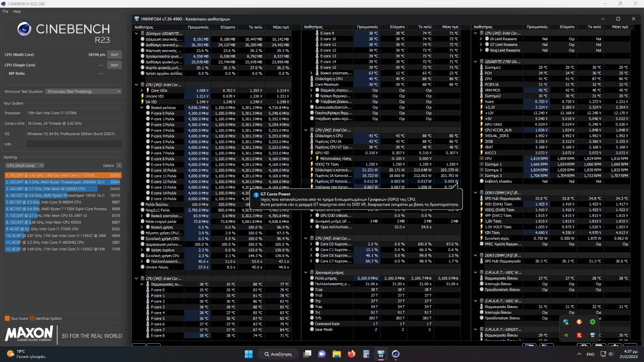Image resolution: width=644 pixels, height=362 pixels.
Task: Select ranking row Threadripper 2990WX with score 30054
Action: click(63, 182)
